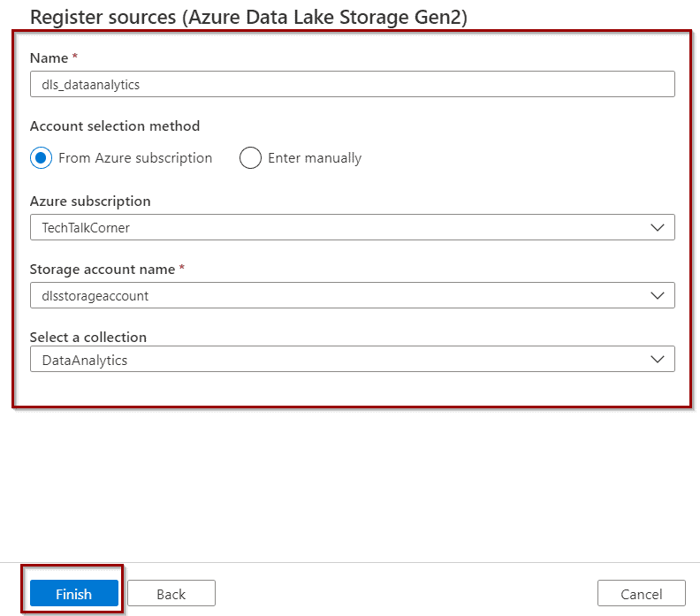
Task: Click the 'Azure subscription' label
Action: tap(90, 202)
